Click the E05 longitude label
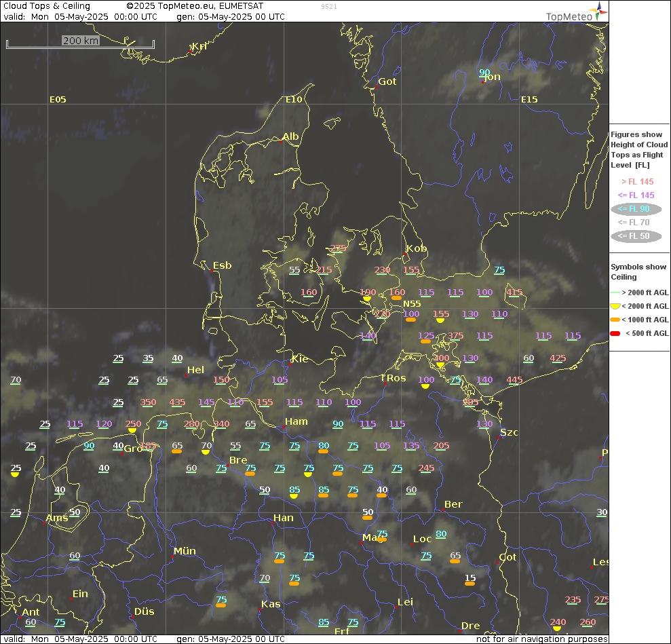Screen dimensions: 671x644 coord(58,99)
